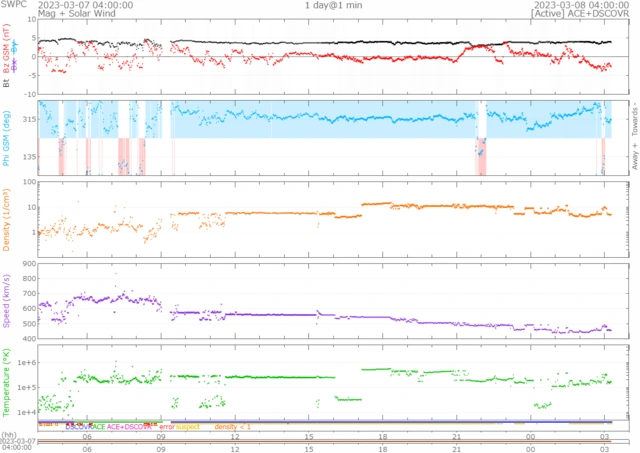Click the 1e+6 tick on Temperature axis
640x453 pixels.
pyautogui.click(x=26, y=362)
